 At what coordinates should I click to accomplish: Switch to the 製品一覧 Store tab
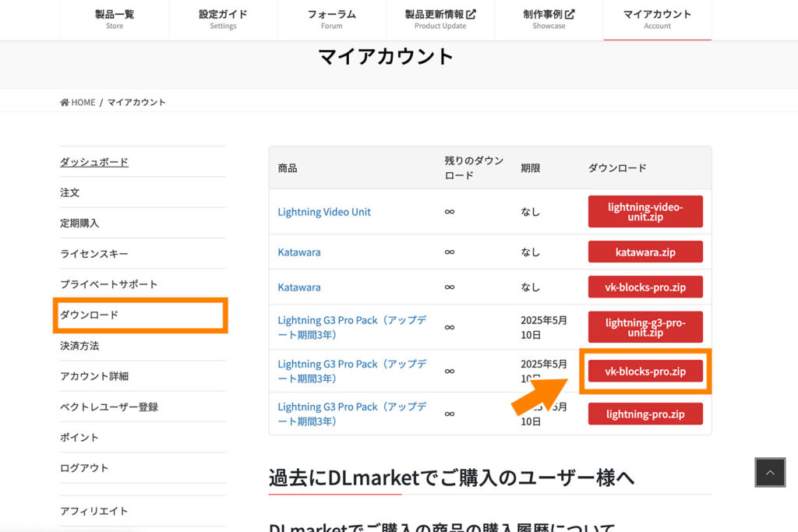click(114, 17)
